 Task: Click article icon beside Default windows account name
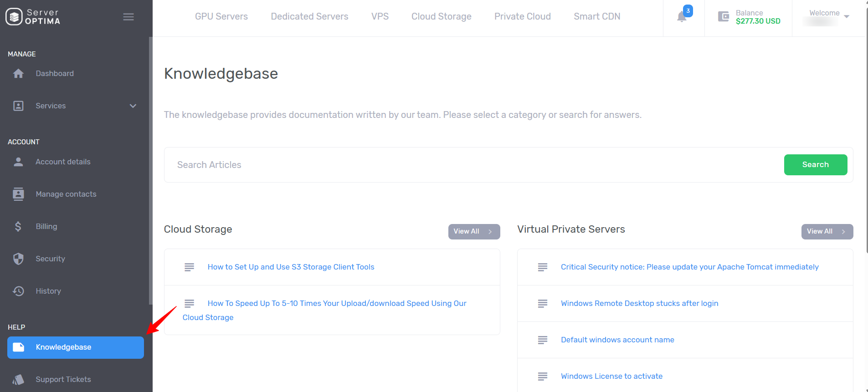542,340
